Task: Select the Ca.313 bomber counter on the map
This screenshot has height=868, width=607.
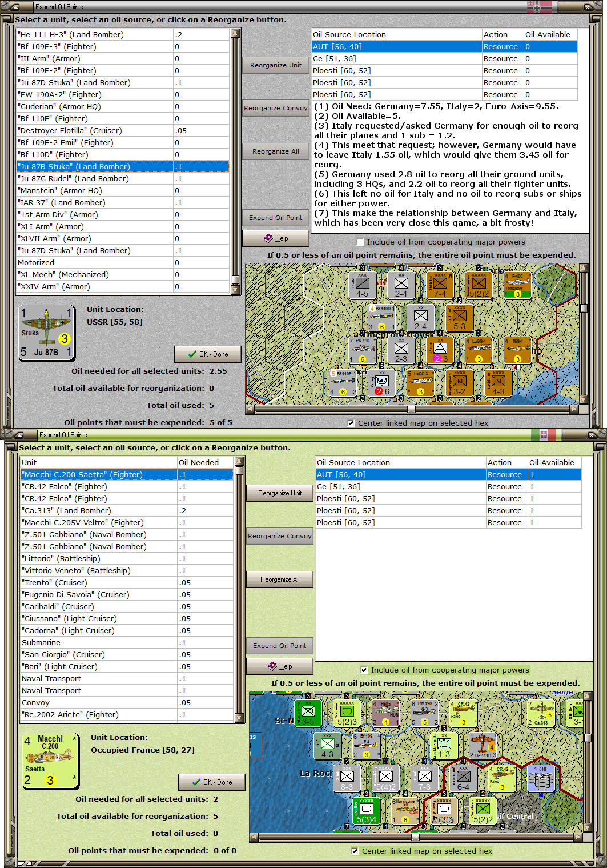Action: tap(541, 713)
